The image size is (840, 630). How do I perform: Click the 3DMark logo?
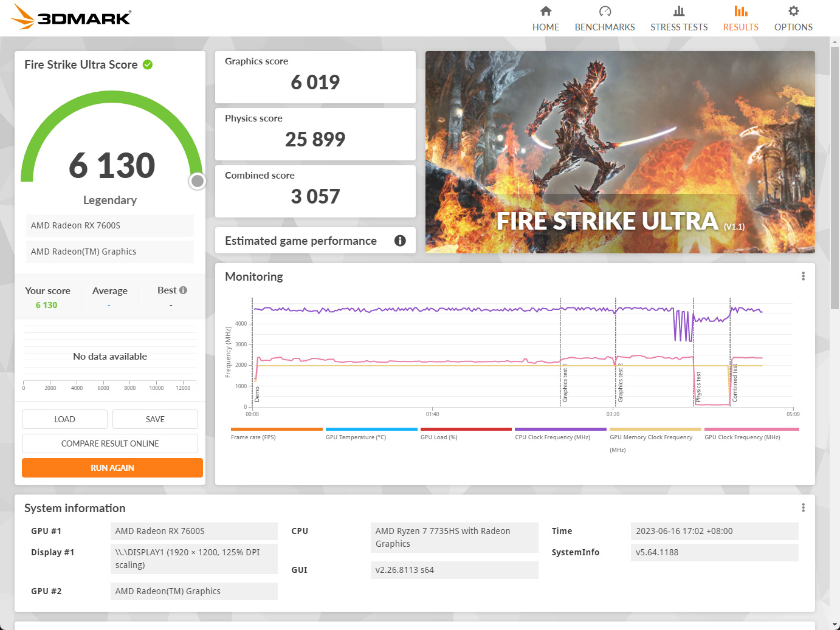tap(71, 16)
